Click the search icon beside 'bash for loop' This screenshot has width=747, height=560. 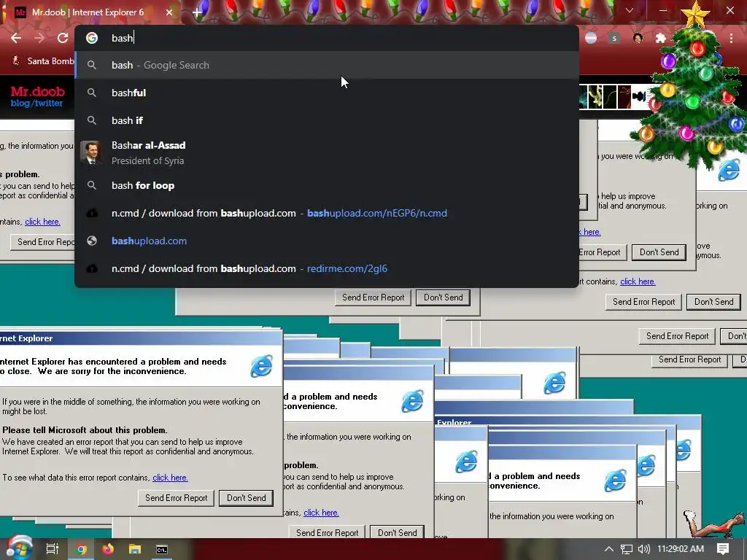(92, 185)
